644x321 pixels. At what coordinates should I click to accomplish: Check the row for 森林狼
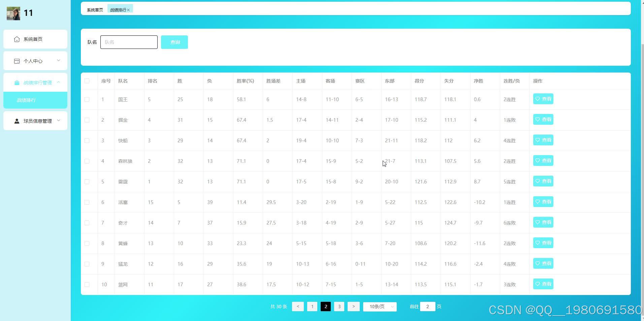click(x=87, y=161)
